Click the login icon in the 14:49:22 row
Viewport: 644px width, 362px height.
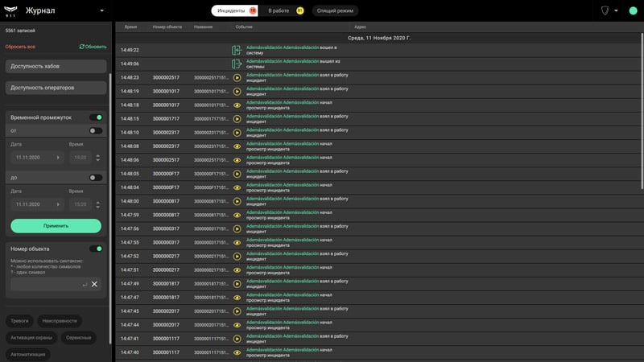236,50
